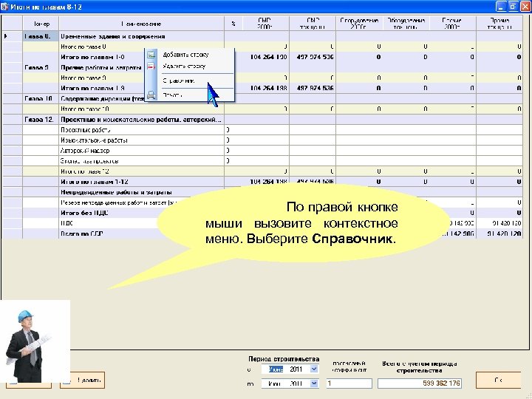Minimize the Итоги по главам 8-12 window

[x=501, y=7]
